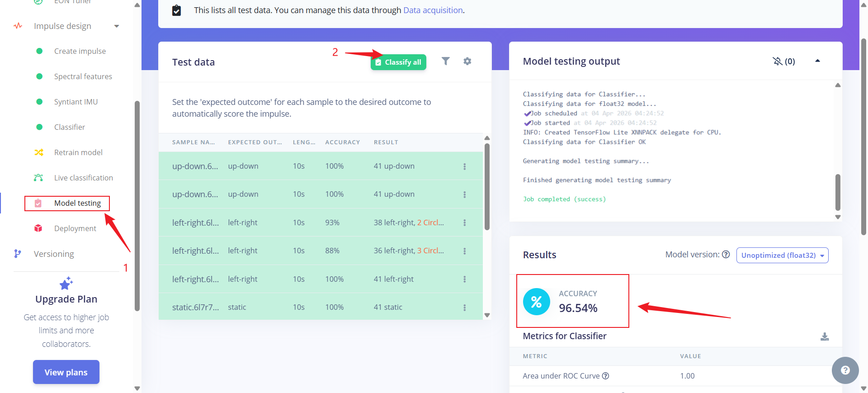Image resolution: width=868 pixels, height=393 pixels.
Task: Collapse the Model testing output panel
Action: pos(817,61)
